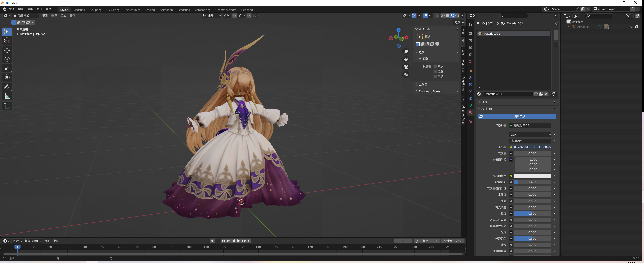Add a material slot with the plus button
The image size is (644, 263).
[556, 32]
